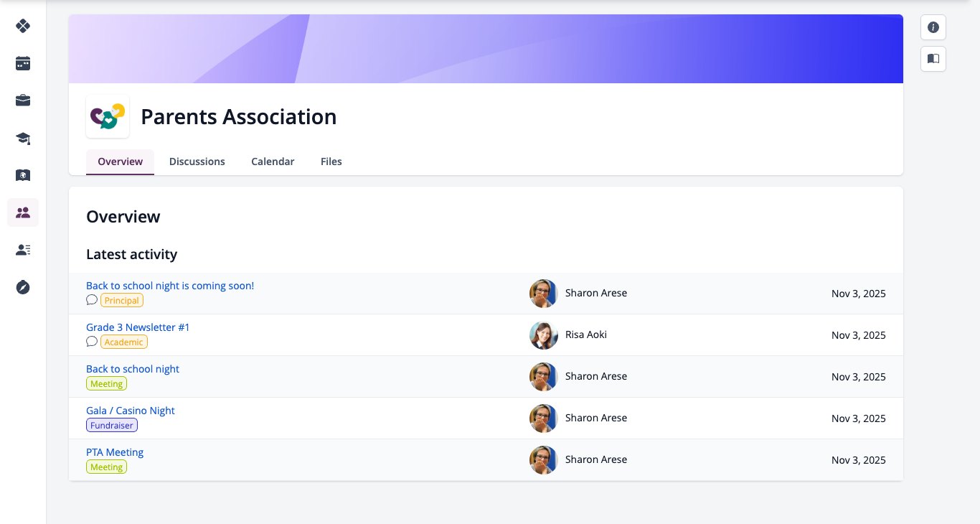Screen dimensions: 980x524
Task: Click the Fundraiser tag
Action: point(112,425)
